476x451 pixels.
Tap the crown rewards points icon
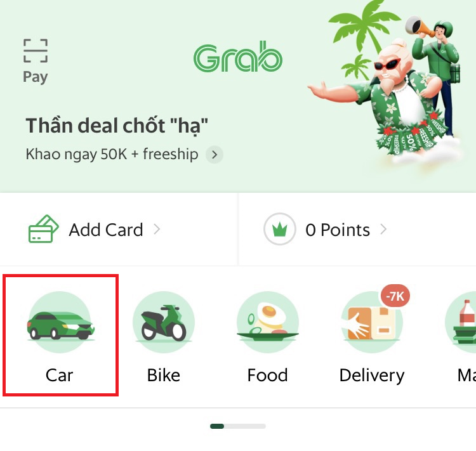pyautogui.click(x=280, y=229)
